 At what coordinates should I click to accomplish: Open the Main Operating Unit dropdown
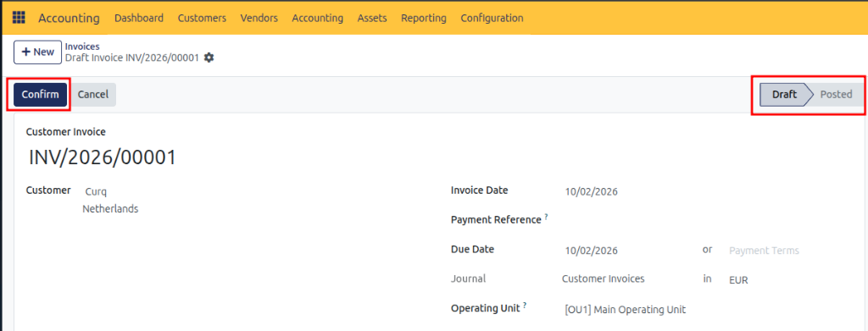click(x=625, y=310)
